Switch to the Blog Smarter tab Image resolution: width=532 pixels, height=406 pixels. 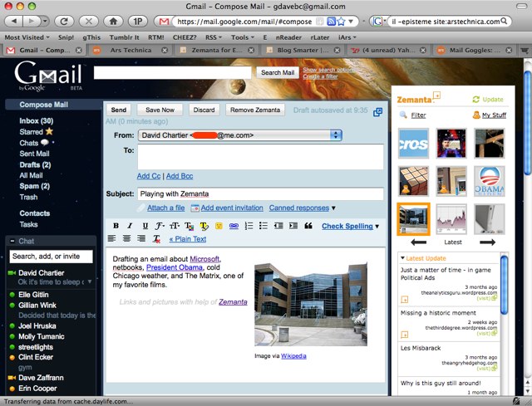click(303, 50)
